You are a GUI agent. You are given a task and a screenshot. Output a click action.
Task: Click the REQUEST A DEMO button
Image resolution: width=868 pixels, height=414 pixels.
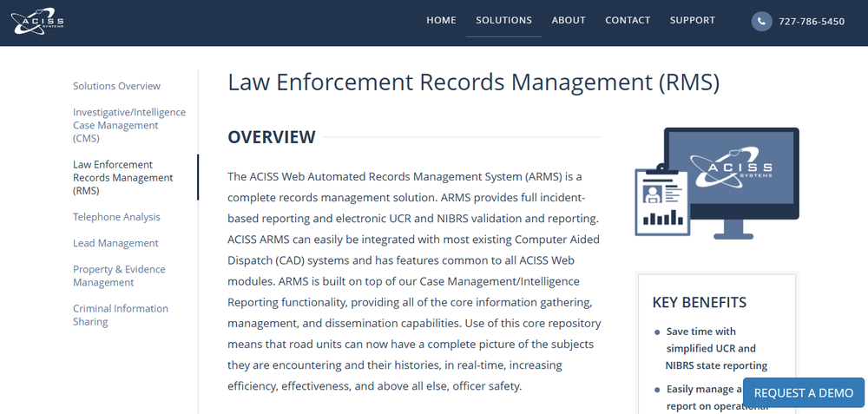804,392
